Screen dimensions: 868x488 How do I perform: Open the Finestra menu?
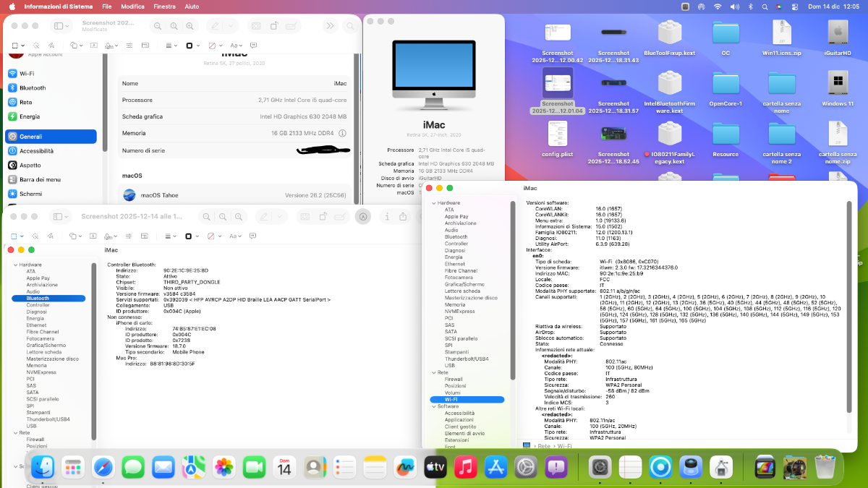[164, 7]
